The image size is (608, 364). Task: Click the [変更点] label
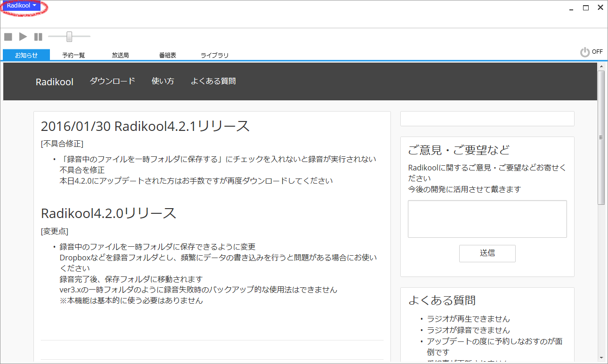(x=55, y=231)
